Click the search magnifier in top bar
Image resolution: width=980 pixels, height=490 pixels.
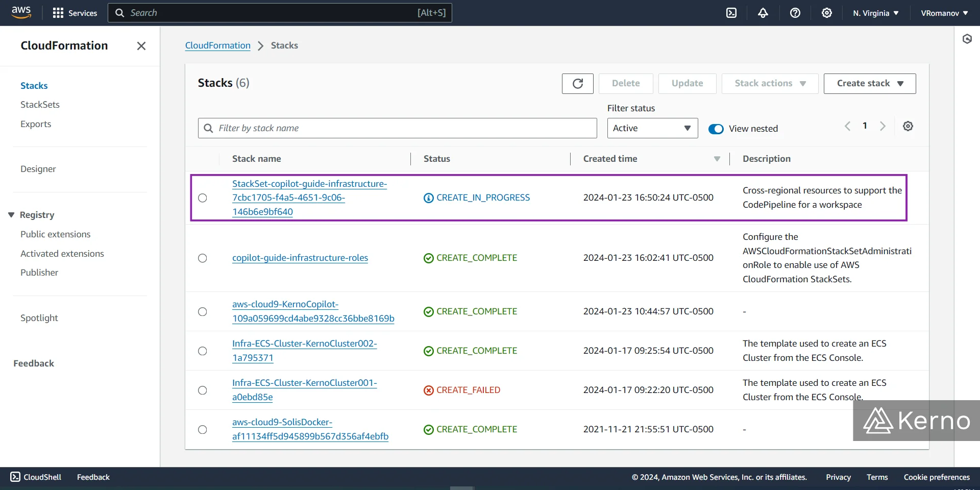[120, 13]
